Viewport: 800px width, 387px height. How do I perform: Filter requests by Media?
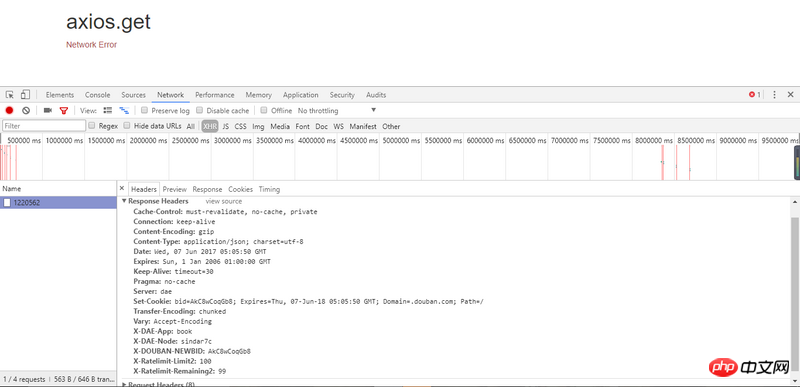(x=280, y=126)
